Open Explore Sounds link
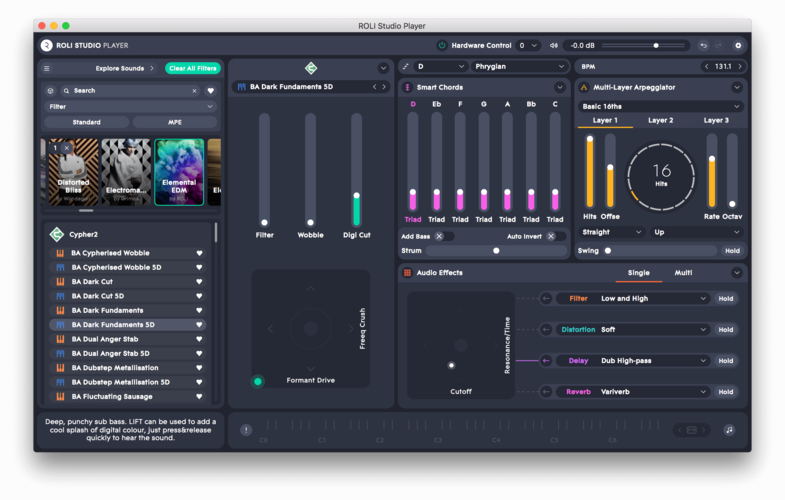The width and height of the screenshot is (785, 500). (x=124, y=69)
